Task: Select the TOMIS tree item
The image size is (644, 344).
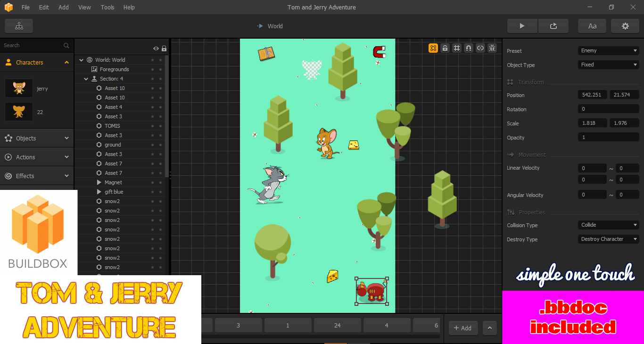Action: click(x=112, y=126)
